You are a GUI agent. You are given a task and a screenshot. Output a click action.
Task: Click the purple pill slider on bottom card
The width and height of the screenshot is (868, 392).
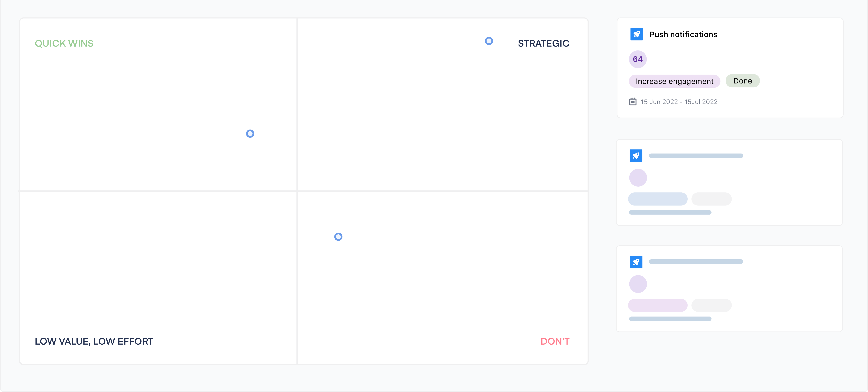point(657,305)
